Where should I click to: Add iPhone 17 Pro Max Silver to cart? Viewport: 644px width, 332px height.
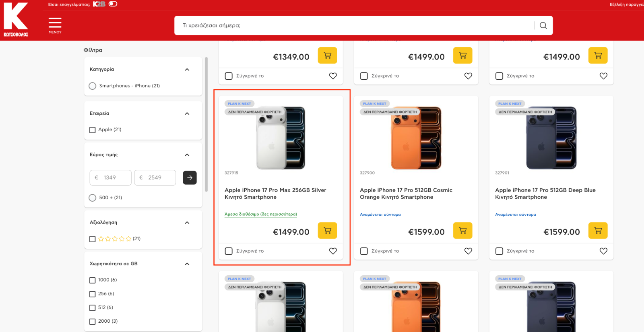click(x=327, y=231)
